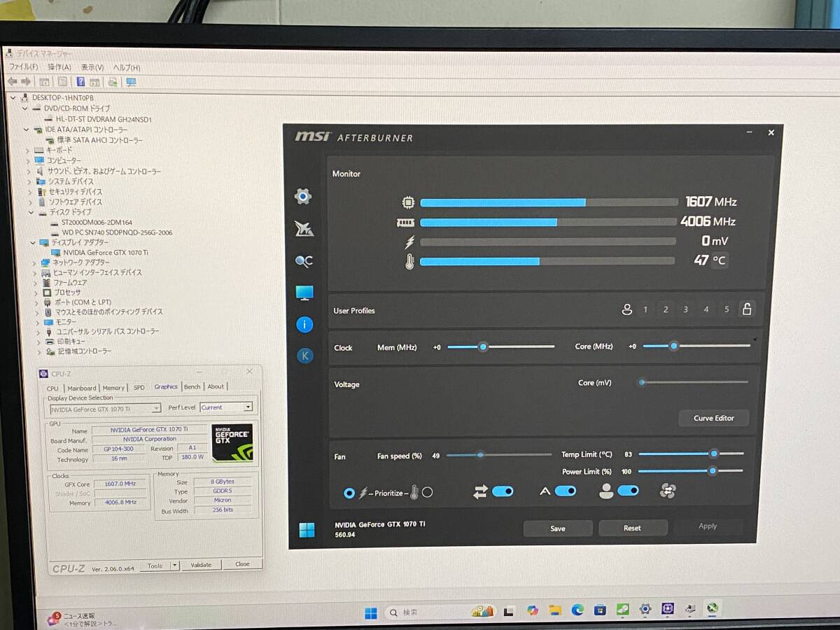Click the user profile person icon

click(x=626, y=309)
